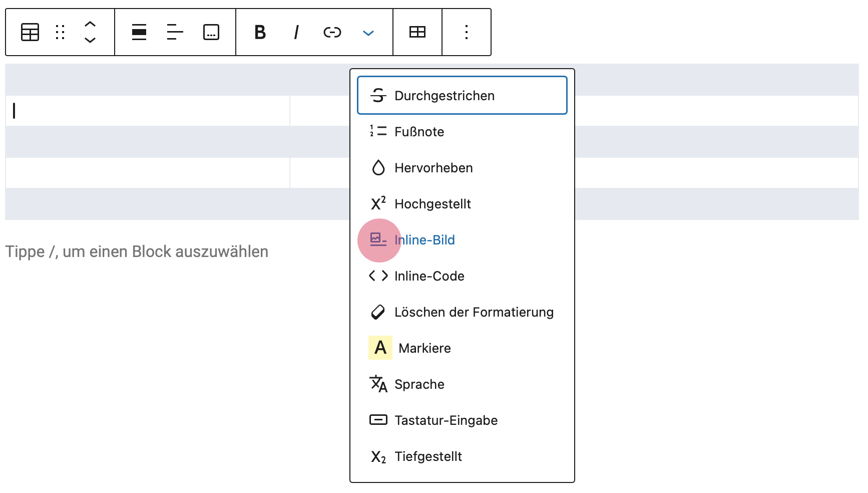Click the droplet highlight icon
Viewport: 868px width, 493px height.
[378, 167]
